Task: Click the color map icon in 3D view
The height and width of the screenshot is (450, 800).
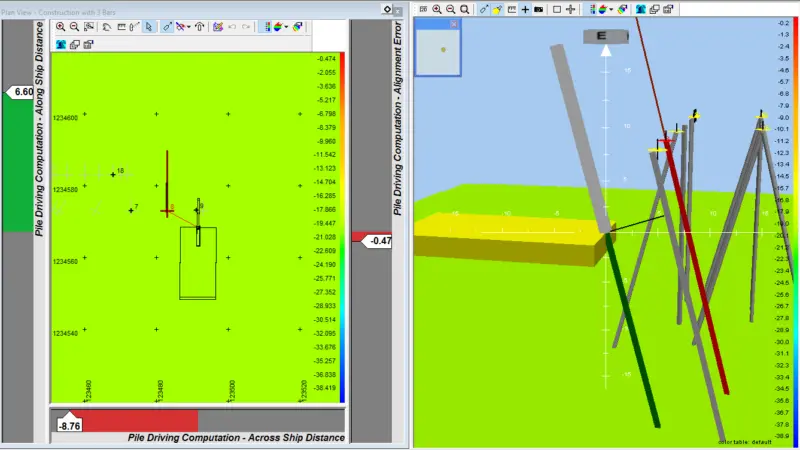Action: coord(603,9)
